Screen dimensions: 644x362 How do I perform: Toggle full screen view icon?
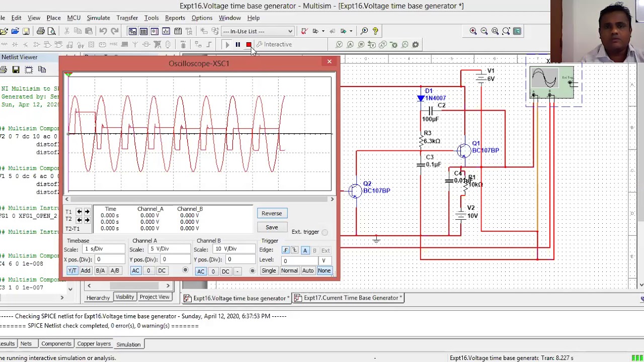517,31
